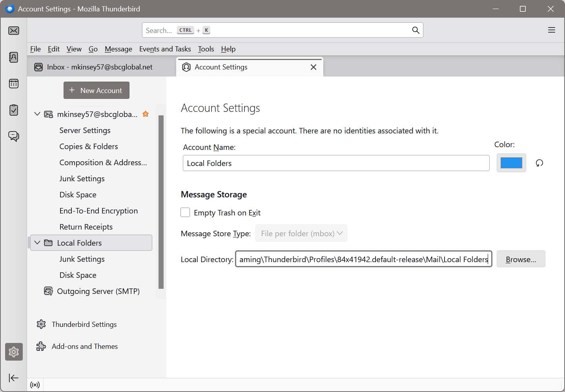The width and height of the screenshot is (565, 392).
Task: Collapse the mkinsey57 account tree
Action: coord(37,114)
